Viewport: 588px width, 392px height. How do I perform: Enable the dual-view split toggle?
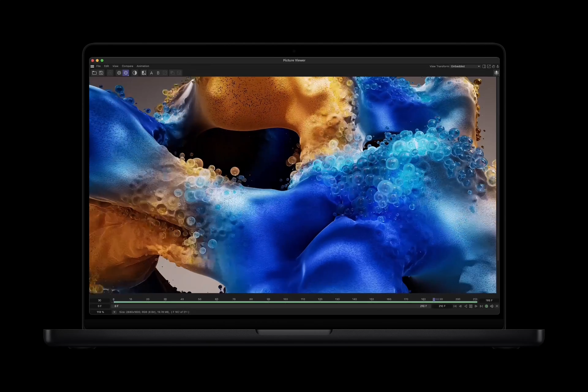pos(484,66)
